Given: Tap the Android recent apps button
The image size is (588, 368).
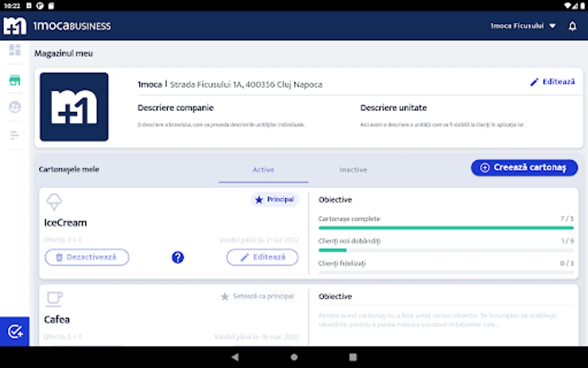Looking at the screenshot, I should click(x=353, y=357).
